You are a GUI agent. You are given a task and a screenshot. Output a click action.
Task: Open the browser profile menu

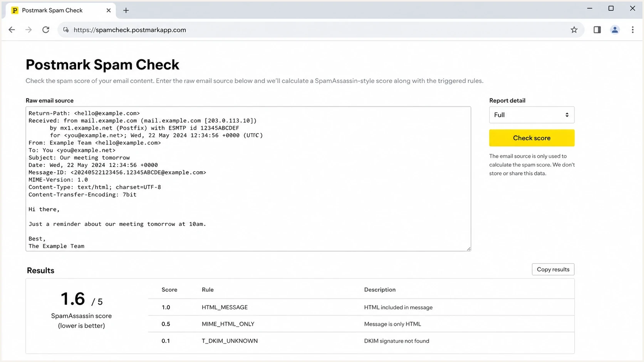tap(615, 30)
